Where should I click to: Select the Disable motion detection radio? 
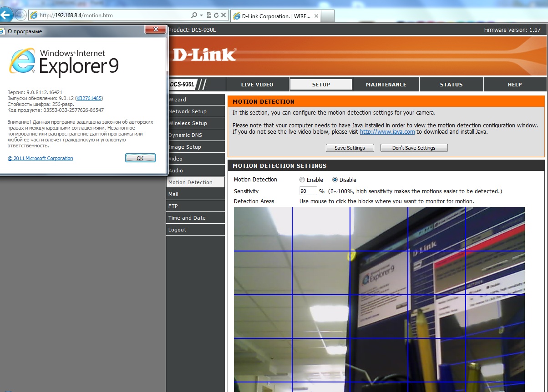coord(335,180)
